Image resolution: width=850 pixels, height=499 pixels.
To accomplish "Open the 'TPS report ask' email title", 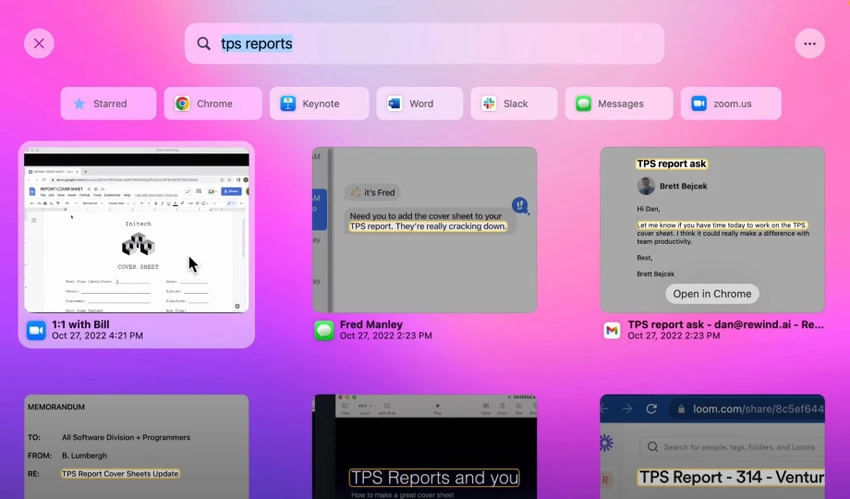I will [x=726, y=325].
